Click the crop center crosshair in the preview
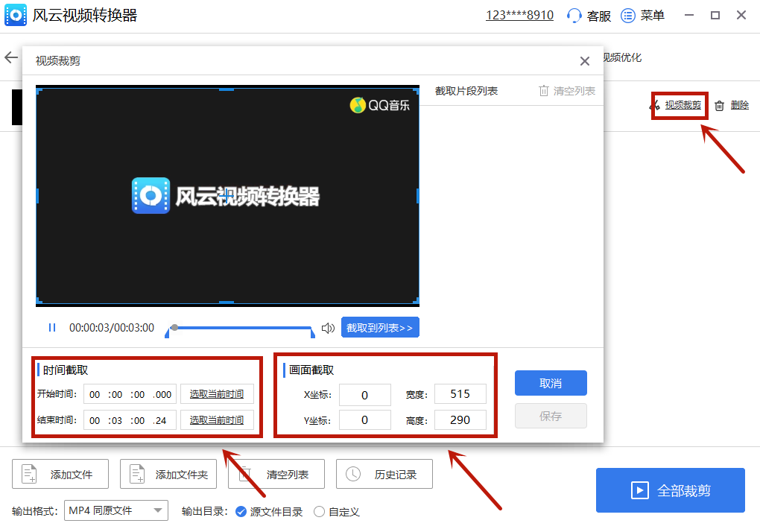760x532 pixels. click(227, 196)
